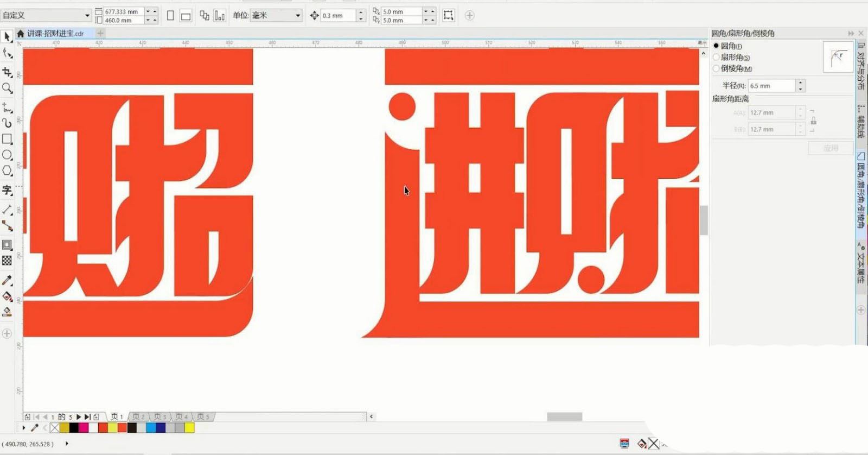Choose the Artistic Media tool

pyautogui.click(x=7, y=123)
